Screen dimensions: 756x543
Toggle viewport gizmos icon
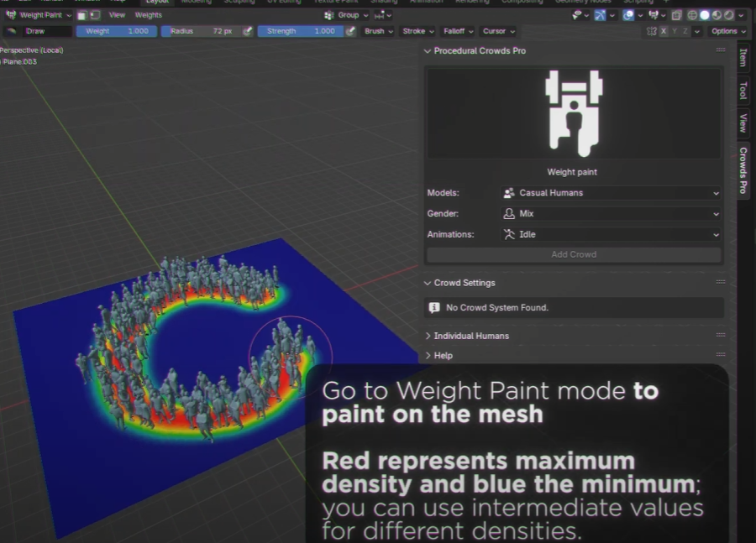click(x=601, y=15)
